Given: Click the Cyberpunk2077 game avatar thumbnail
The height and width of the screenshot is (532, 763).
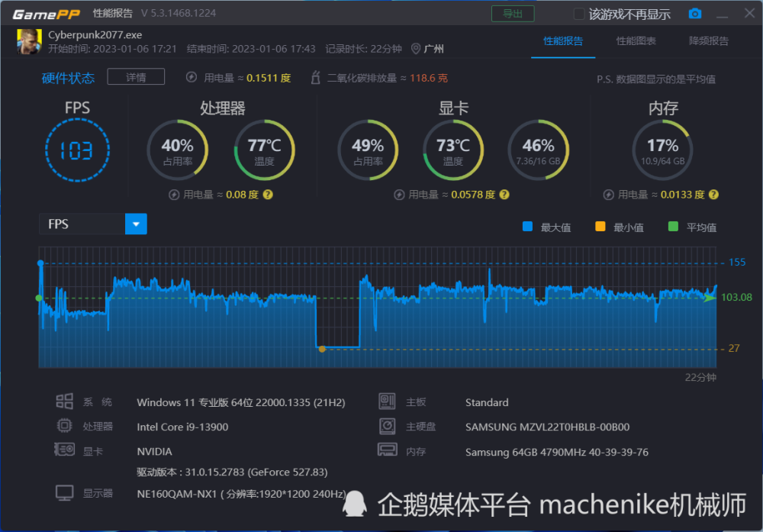Looking at the screenshot, I should point(29,41).
